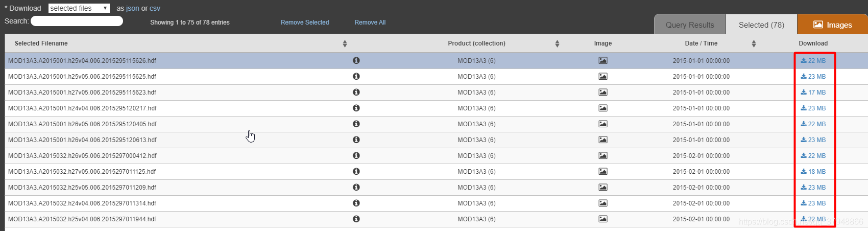
Task: Open the Images tab
Action: pyautogui.click(x=832, y=25)
